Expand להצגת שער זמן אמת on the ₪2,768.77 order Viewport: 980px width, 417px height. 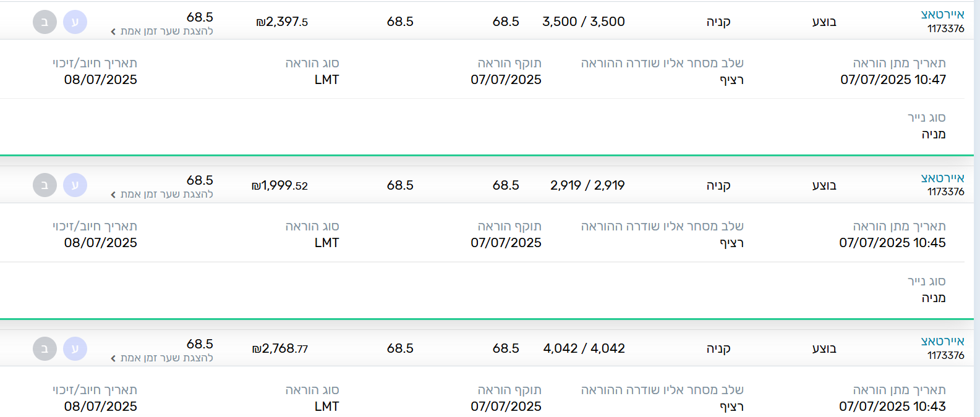tap(162, 358)
